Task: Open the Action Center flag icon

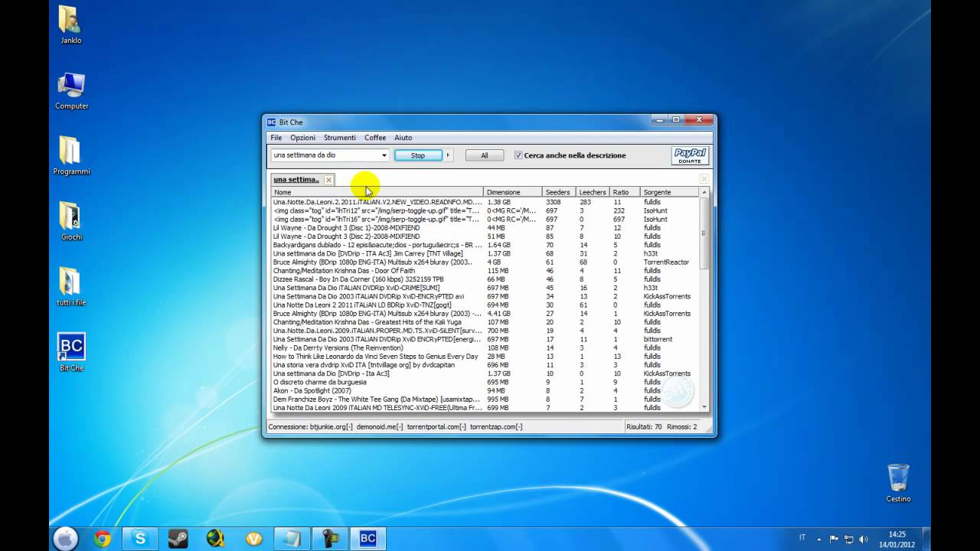Action: (x=834, y=539)
